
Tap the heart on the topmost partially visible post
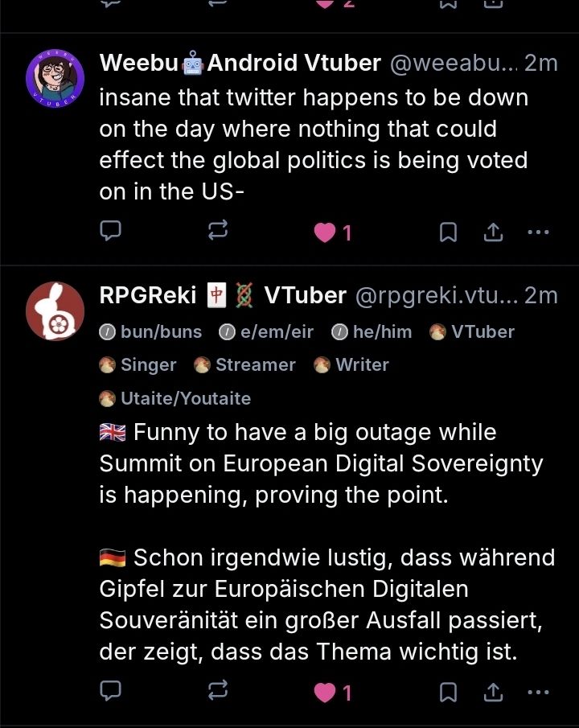325,4
